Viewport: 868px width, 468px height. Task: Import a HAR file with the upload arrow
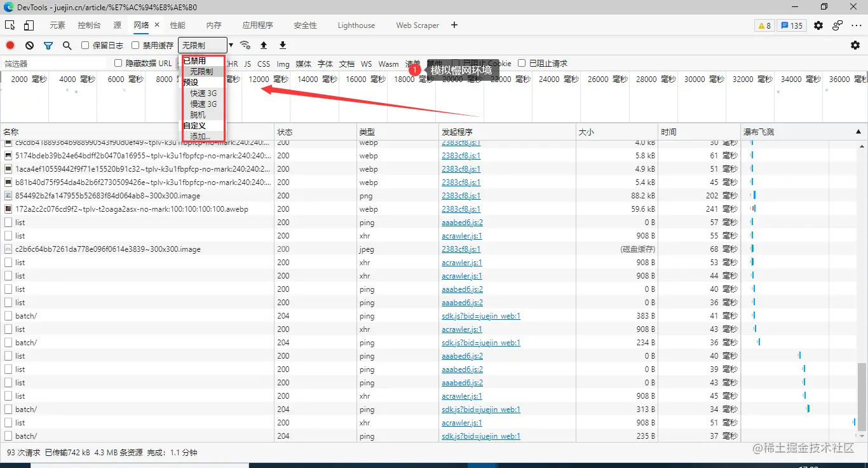tap(264, 45)
